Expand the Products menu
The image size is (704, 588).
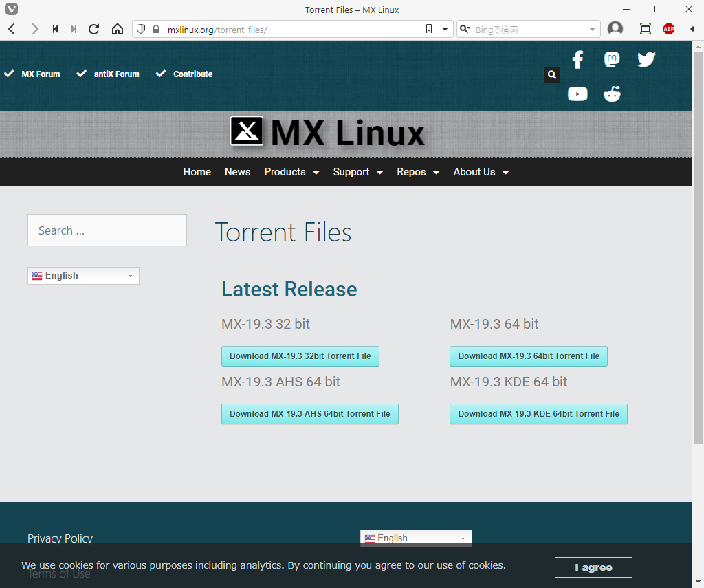tap(291, 172)
